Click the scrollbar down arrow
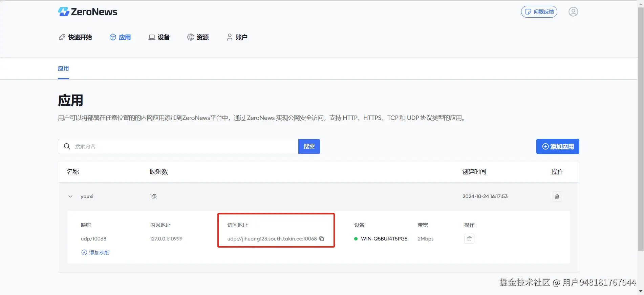 pos(641,291)
